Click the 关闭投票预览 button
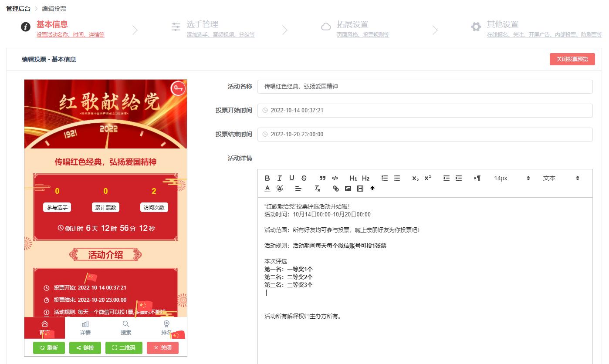The width and height of the screenshot is (609, 364). coord(572,59)
